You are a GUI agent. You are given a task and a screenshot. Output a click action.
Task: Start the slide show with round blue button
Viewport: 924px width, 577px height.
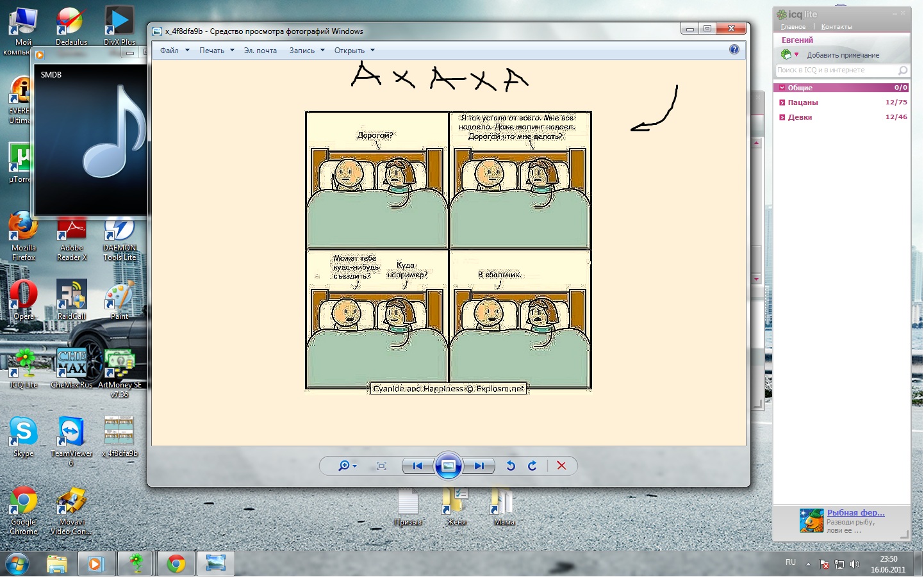click(x=449, y=466)
